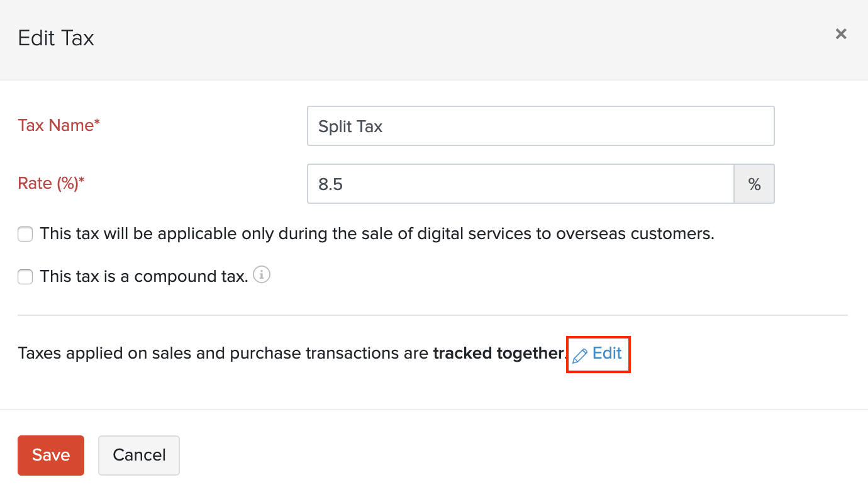
Task: Cancel editing the tax
Action: (139, 455)
